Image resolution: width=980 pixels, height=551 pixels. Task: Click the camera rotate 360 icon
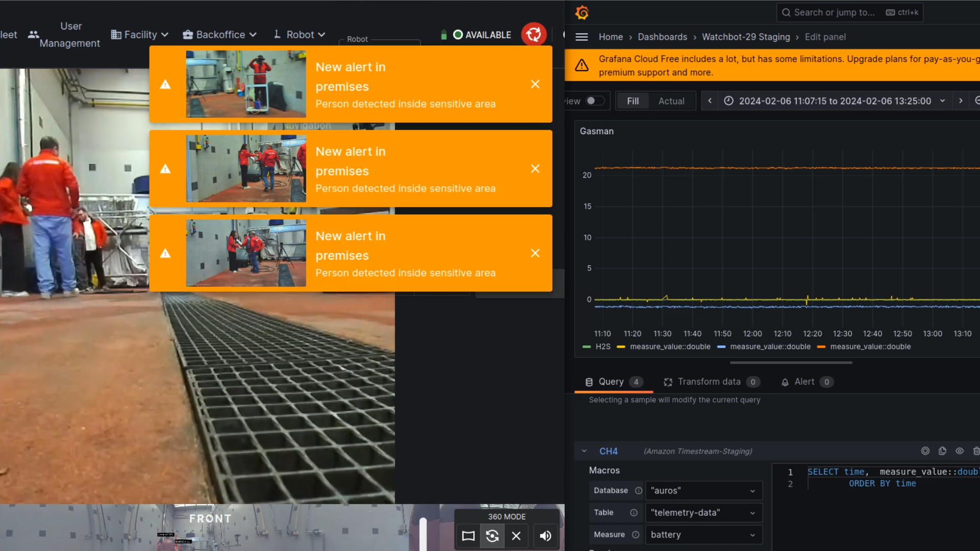[x=492, y=536]
